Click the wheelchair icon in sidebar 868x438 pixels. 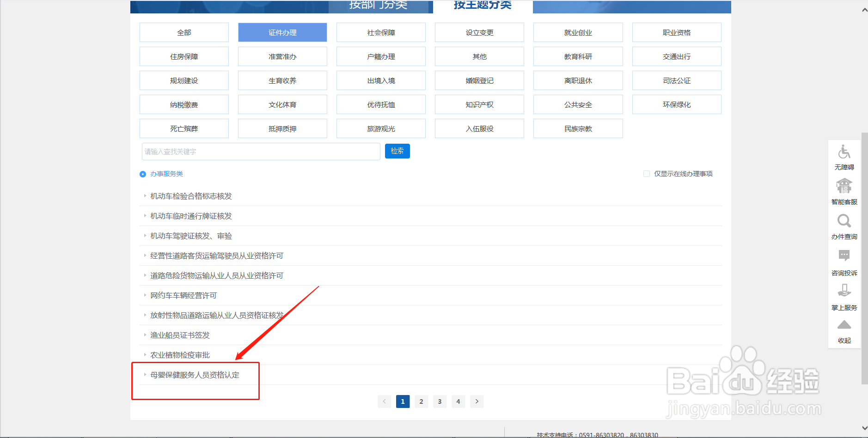click(x=844, y=152)
